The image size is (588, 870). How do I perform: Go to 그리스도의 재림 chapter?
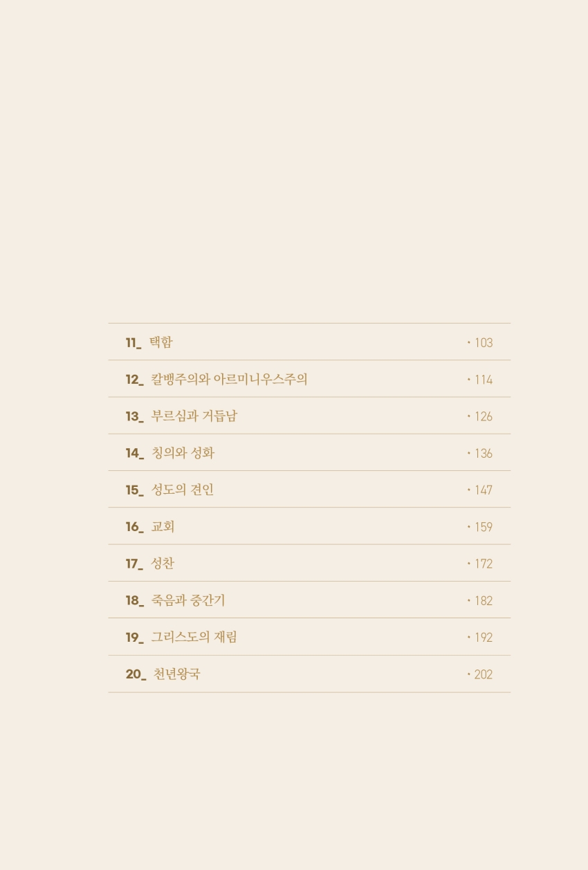coord(194,638)
